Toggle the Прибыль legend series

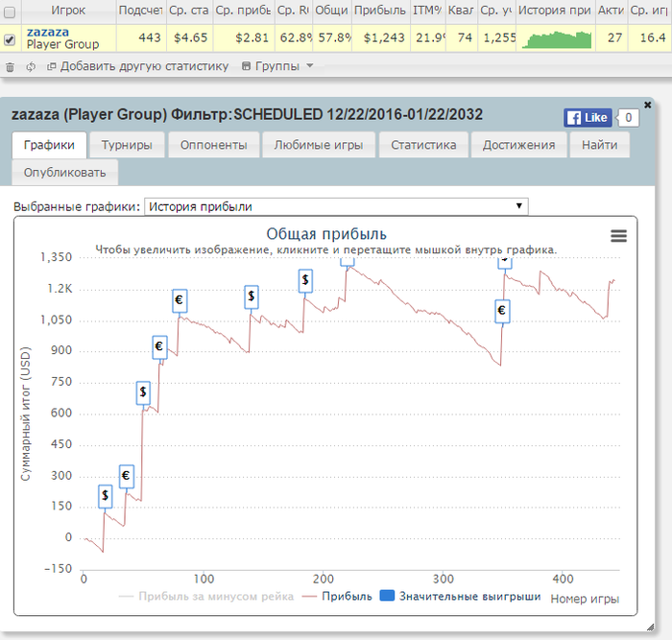[x=337, y=596]
